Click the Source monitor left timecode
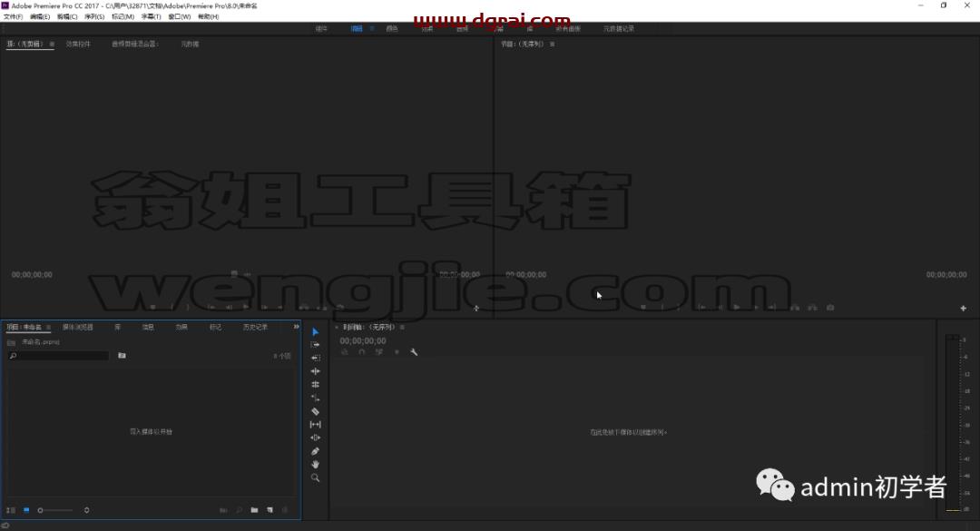The image size is (980, 531). (32, 274)
